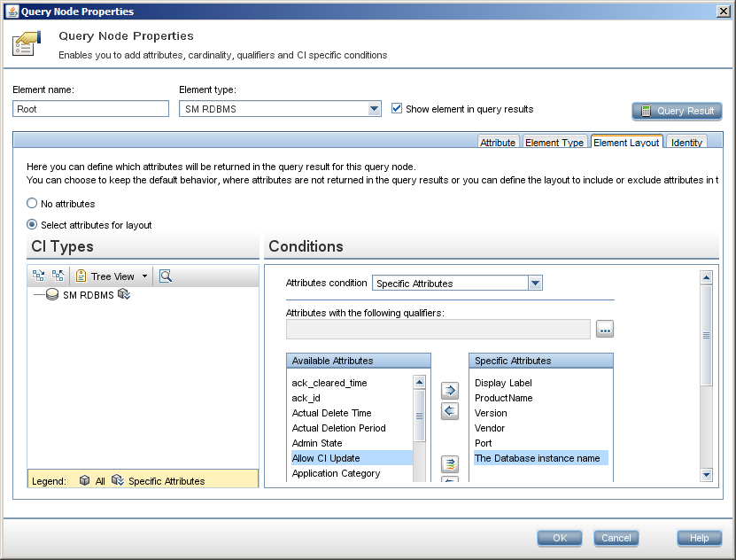Move selected attribute right with arrow button

[x=450, y=390]
